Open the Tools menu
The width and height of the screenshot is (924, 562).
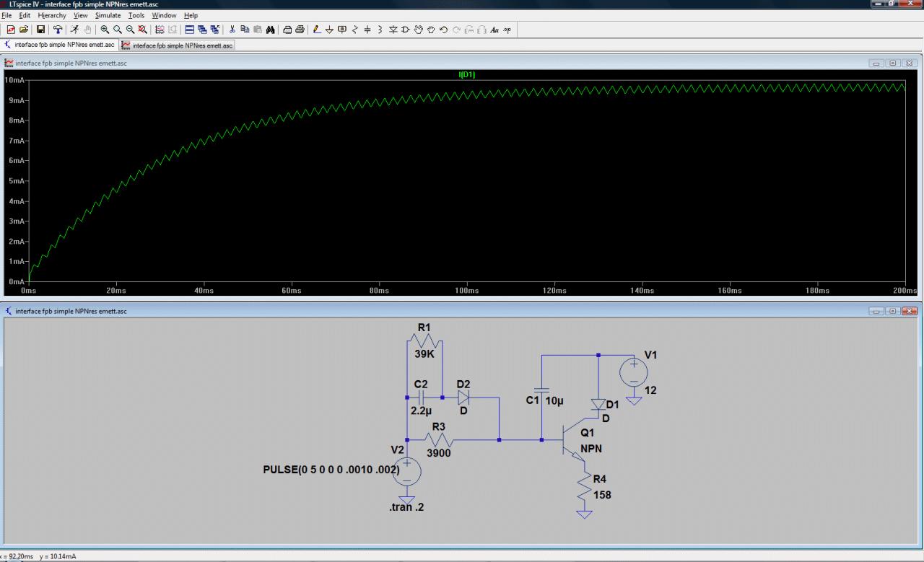pyautogui.click(x=136, y=15)
